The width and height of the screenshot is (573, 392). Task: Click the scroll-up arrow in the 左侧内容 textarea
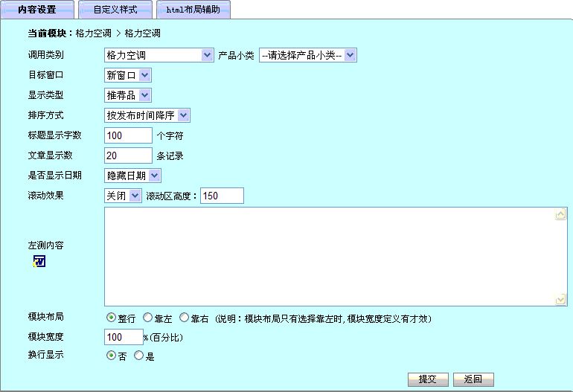561,215
